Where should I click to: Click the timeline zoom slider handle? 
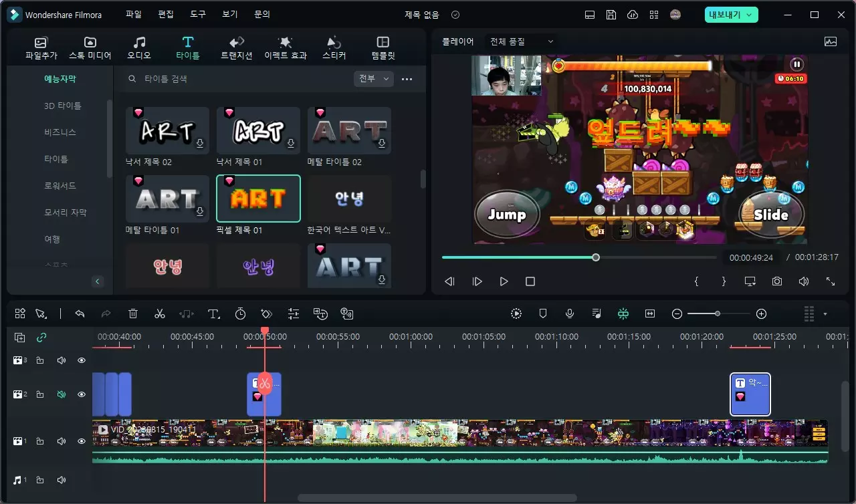pos(718,313)
